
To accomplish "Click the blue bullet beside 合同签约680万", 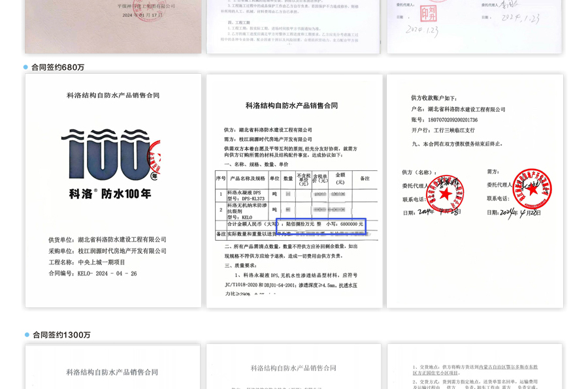I will click(25, 67).
